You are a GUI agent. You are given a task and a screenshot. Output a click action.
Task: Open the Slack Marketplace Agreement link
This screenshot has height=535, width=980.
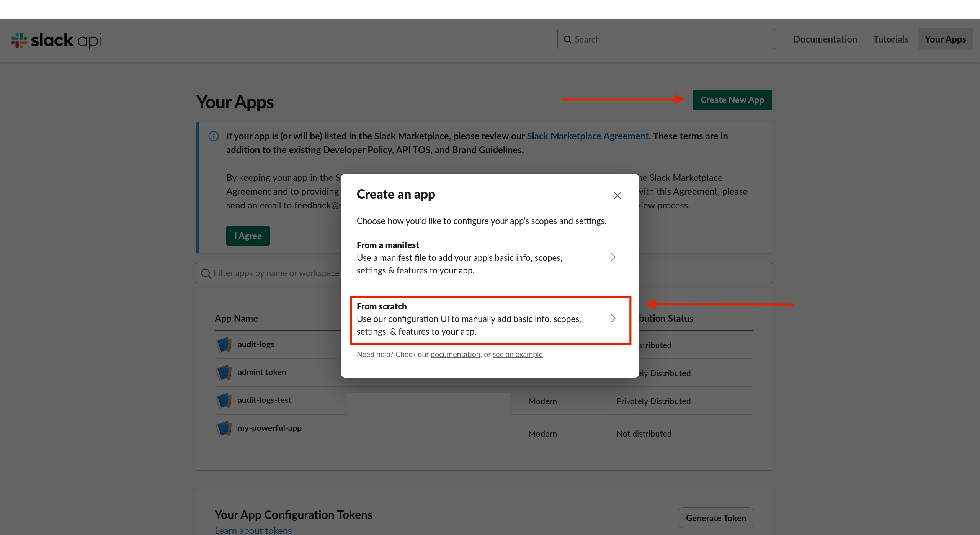click(588, 136)
